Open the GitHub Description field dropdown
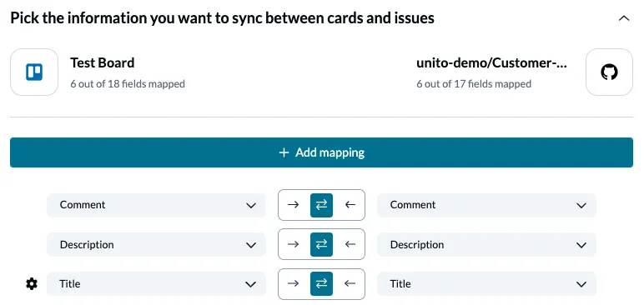This screenshot has width=644, height=305. point(486,245)
